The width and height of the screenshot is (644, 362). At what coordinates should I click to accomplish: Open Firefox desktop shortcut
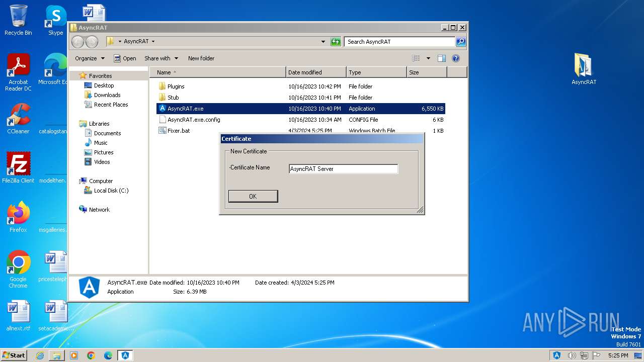coord(18,217)
